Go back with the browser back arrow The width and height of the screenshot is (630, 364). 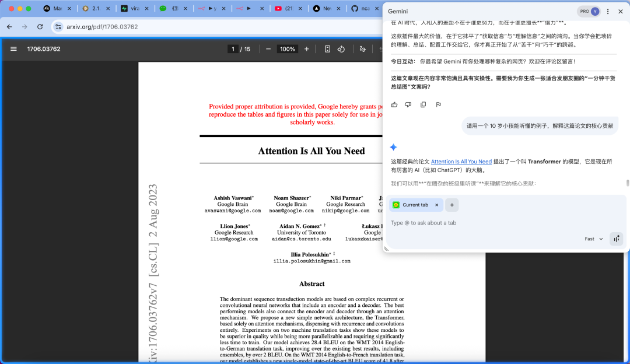tap(10, 27)
